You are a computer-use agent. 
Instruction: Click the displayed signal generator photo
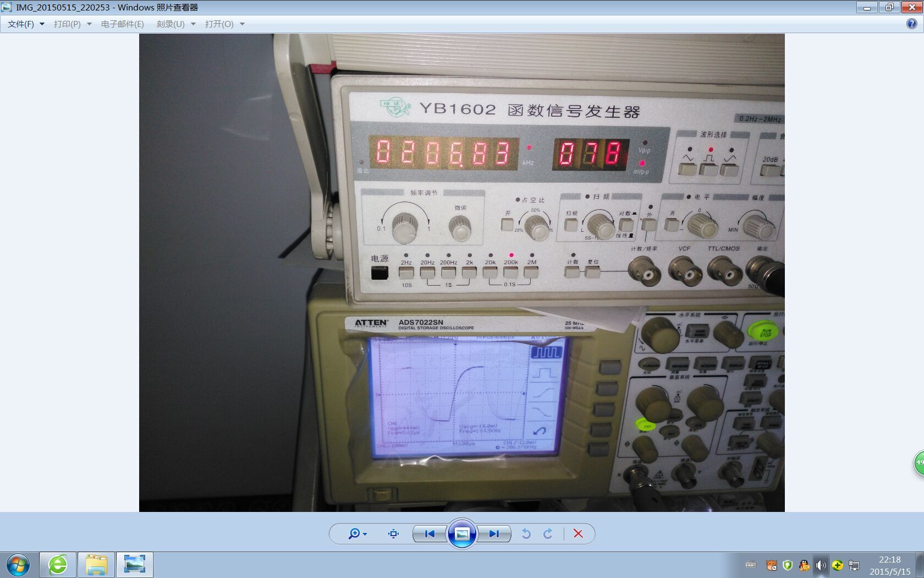(x=461, y=272)
